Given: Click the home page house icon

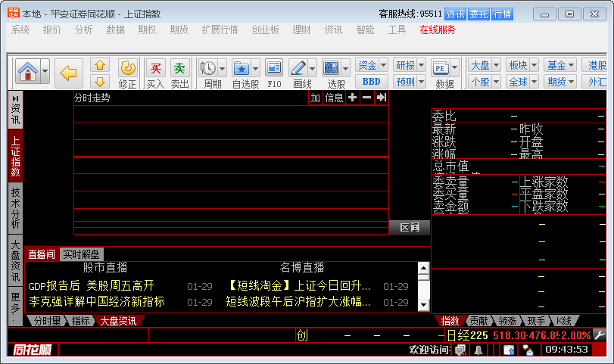Looking at the screenshot, I should tap(28, 71).
